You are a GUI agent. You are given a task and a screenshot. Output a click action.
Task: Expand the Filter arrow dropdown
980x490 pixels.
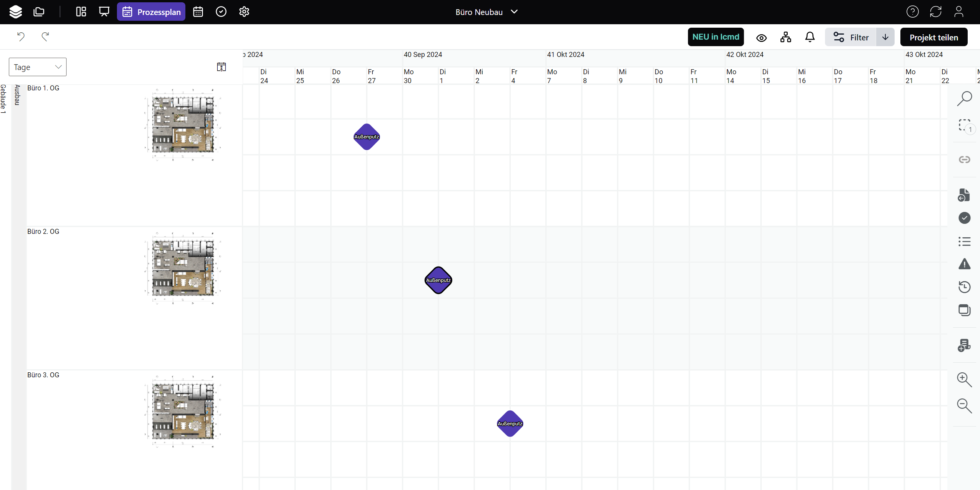click(x=885, y=37)
